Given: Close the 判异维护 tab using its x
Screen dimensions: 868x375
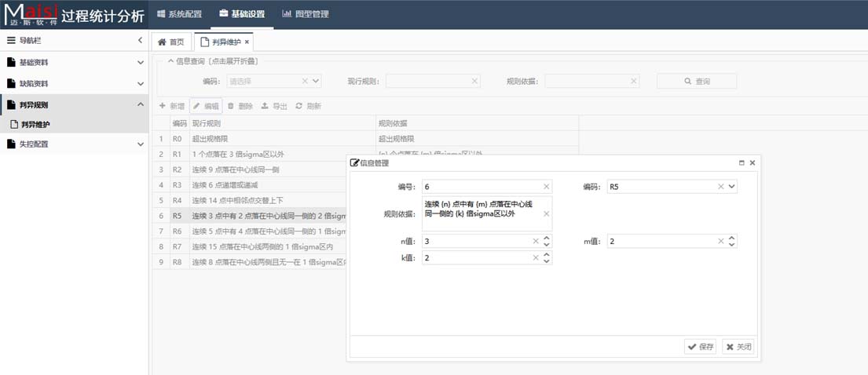Looking at the screenshot, I should pos(247,42).
